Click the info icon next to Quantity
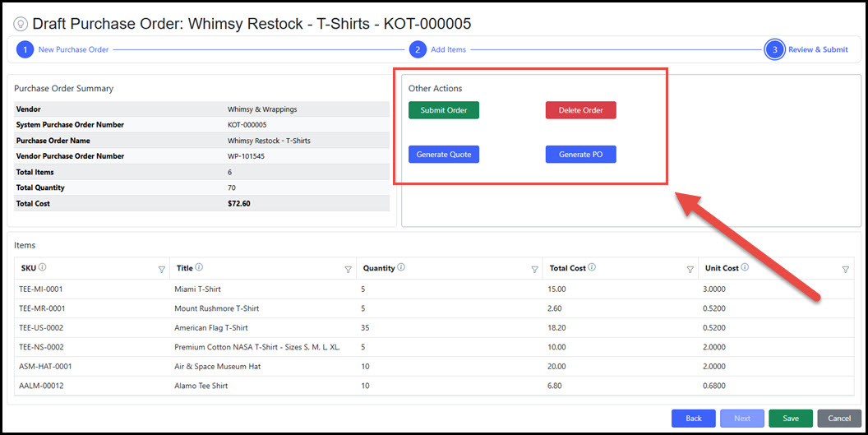The width and height of the screenshot is (868, 435). tap(400, 267)
